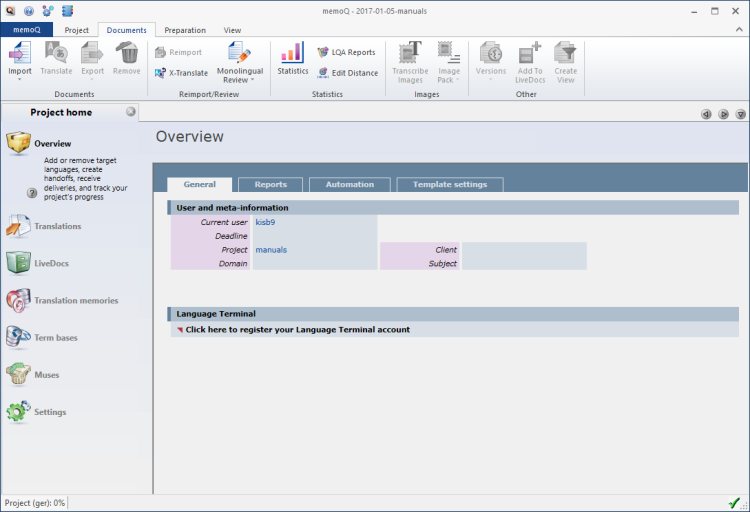Screen dimensions: 750x512
Task: Click the Remove trash icon
Action: click(x=127, y=53)
